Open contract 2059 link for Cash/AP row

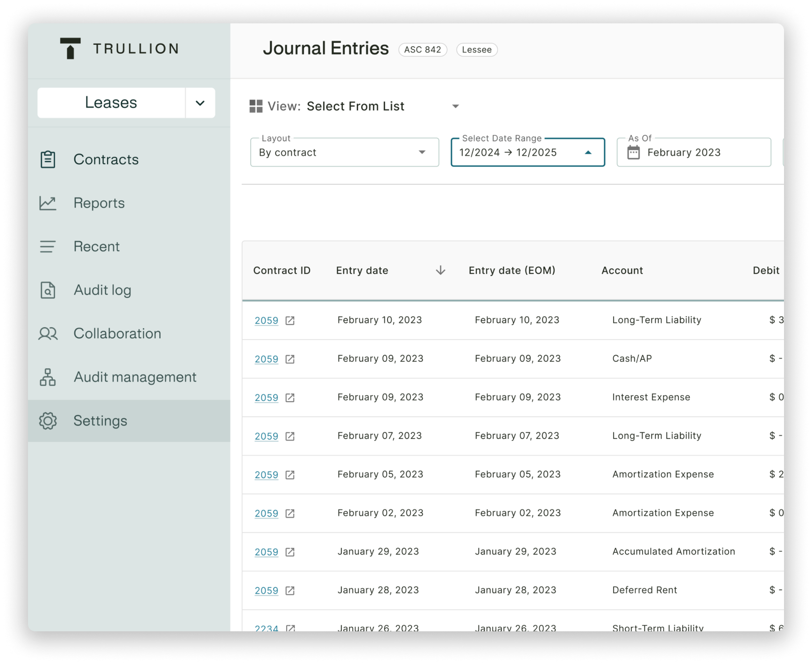click(266, 359)
